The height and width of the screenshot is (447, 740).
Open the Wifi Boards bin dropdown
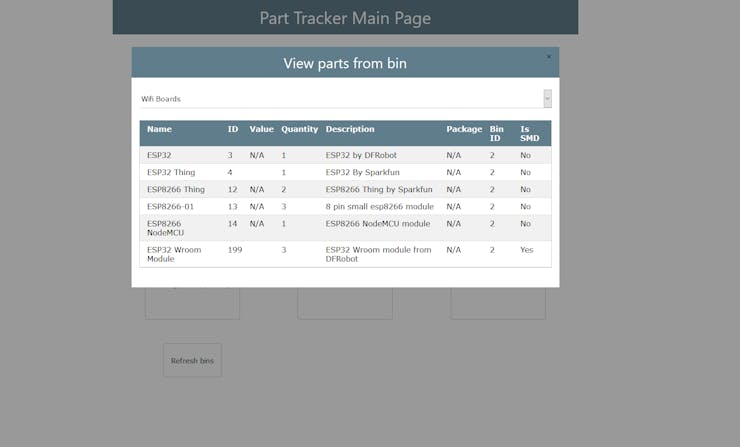(x=345, y=99)
